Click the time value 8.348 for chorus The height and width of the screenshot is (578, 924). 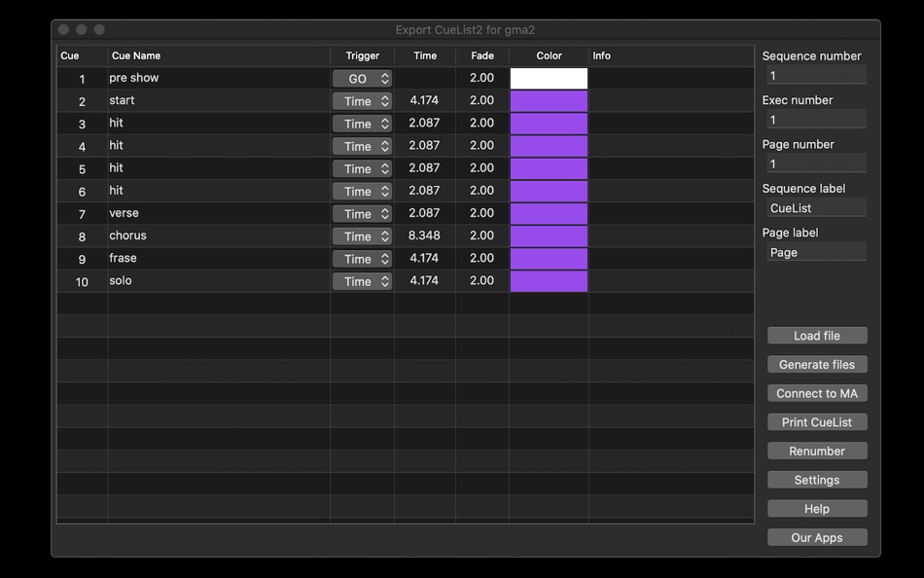coord(424,235)
